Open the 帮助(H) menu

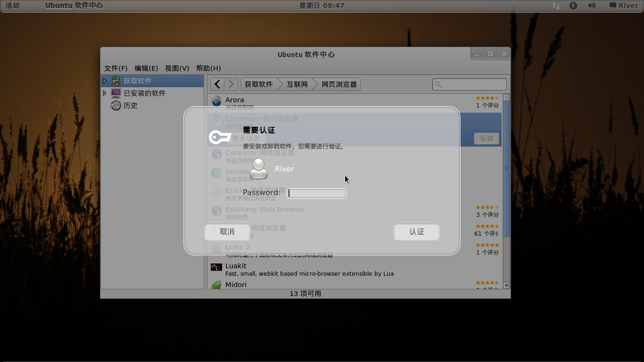pyautogui.click(x=208, y=68)
